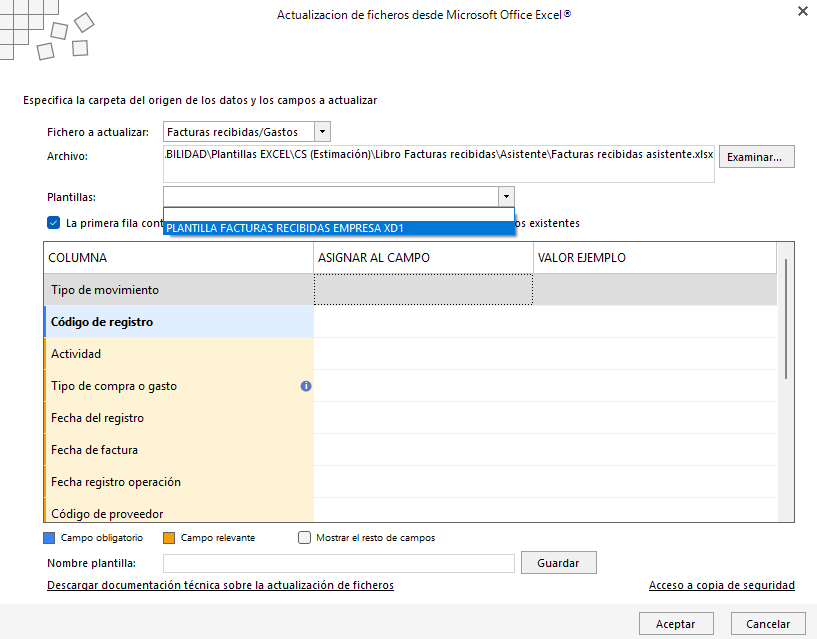This screenshot has height=639, width=817.
Task: Click the orange 'Campo relevante' legend swatch
Action: pos(169,538)
